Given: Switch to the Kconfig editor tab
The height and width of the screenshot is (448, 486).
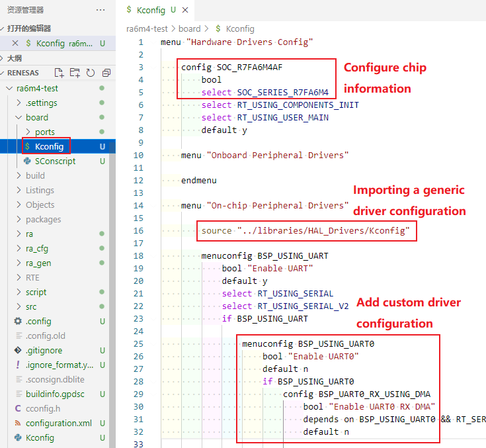Looking at the screenshot, I should pos(151,11).
